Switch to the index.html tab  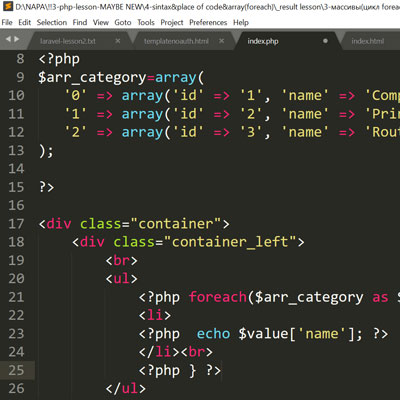coord(367,41)
